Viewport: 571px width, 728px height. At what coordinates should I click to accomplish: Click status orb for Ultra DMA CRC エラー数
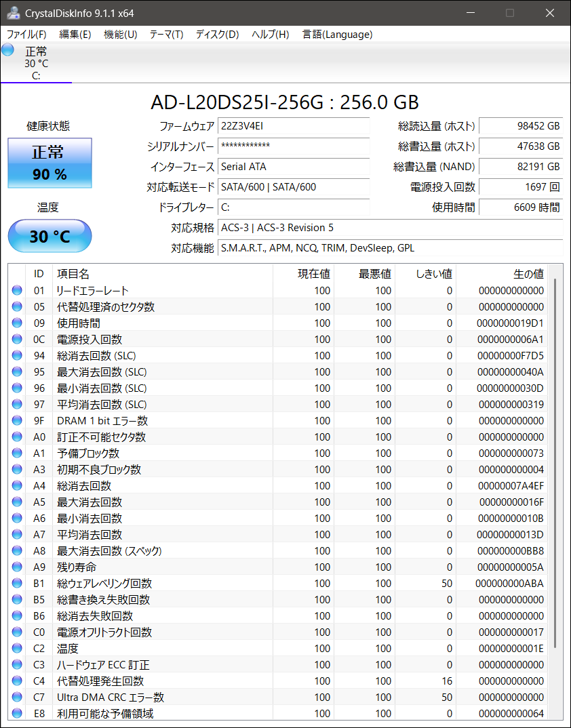coord(17,697)
